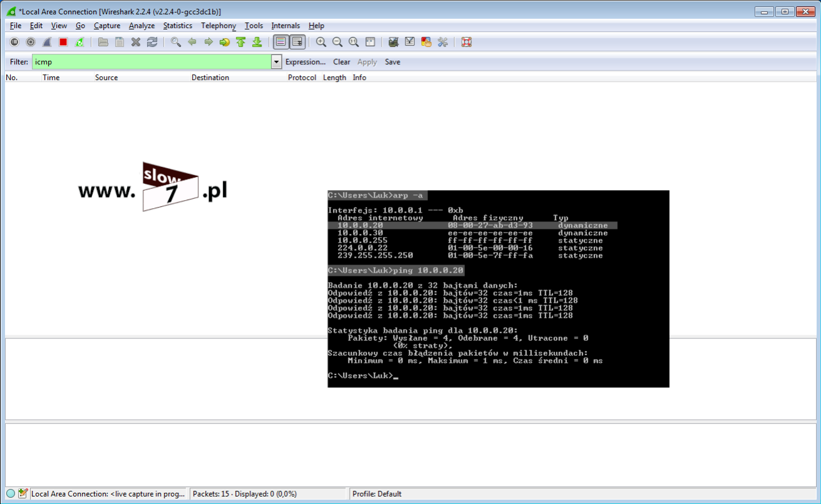The height and width of the screenshot is (504, 821).
Task: Reload this capture file icon
Action: (x=152, y=42)
